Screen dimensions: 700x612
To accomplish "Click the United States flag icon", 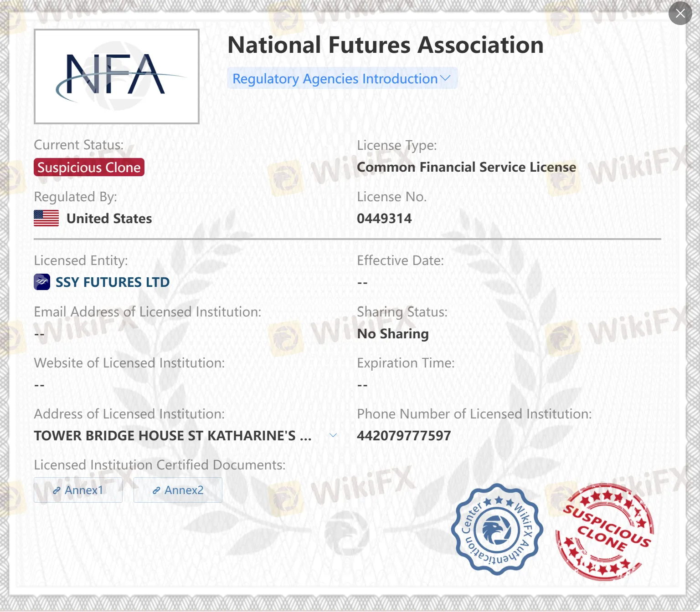I will coord(46,218).
